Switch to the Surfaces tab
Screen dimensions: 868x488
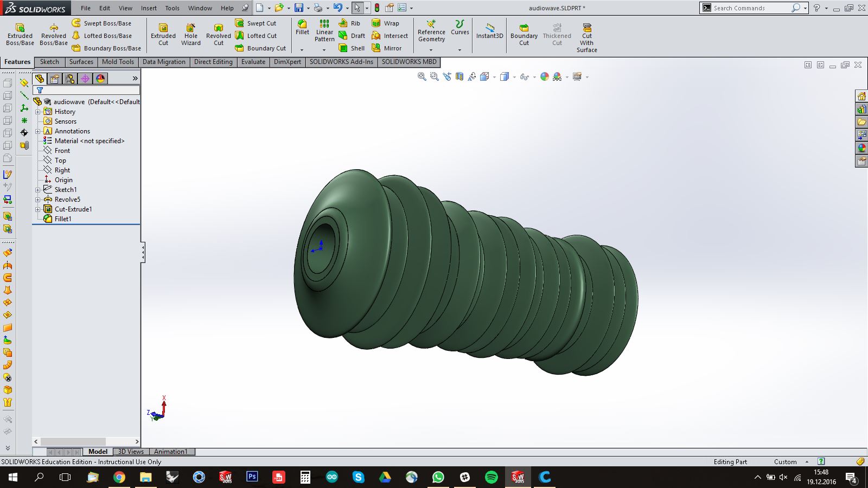point(81,62)
